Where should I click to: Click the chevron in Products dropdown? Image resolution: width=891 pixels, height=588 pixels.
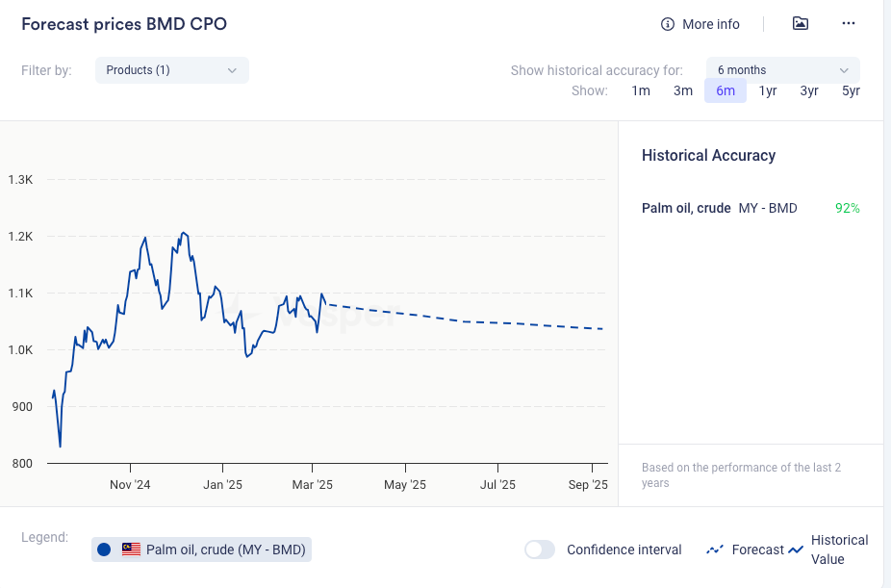(232, 70)
